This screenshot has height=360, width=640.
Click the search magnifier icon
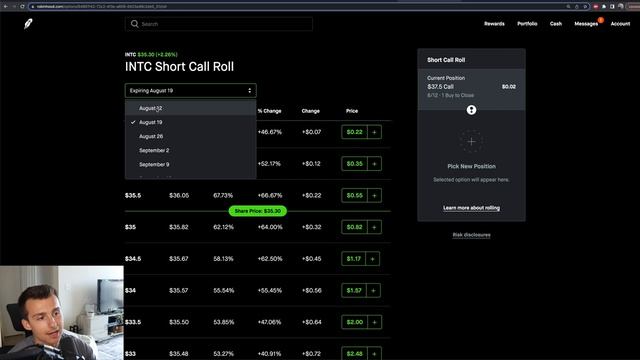pos(134,24)
